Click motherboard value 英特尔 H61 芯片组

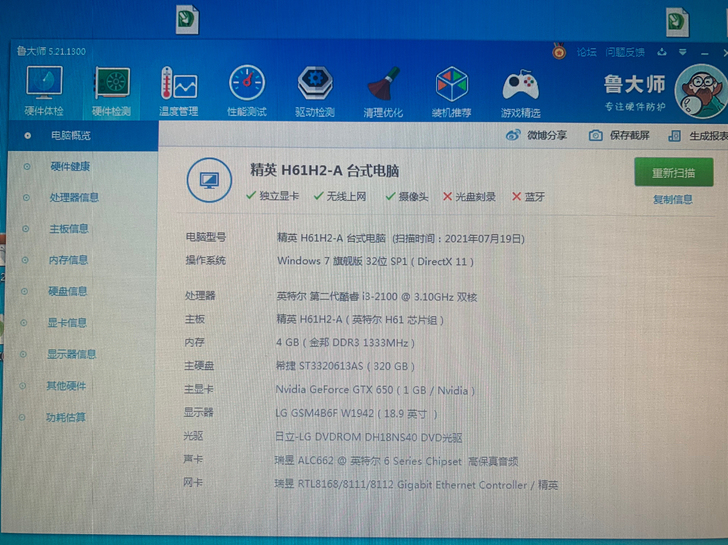(x=360, y=319)
